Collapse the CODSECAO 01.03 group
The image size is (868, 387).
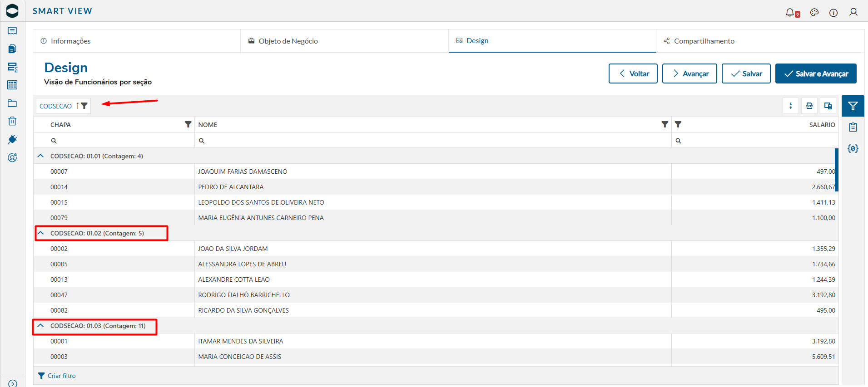(x=40, y=326)
